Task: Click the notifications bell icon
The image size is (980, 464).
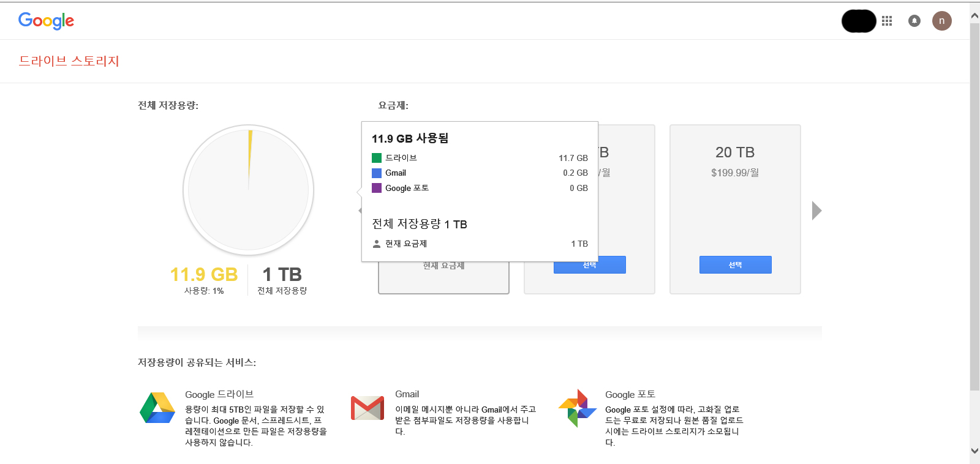Action: (914, 21)
